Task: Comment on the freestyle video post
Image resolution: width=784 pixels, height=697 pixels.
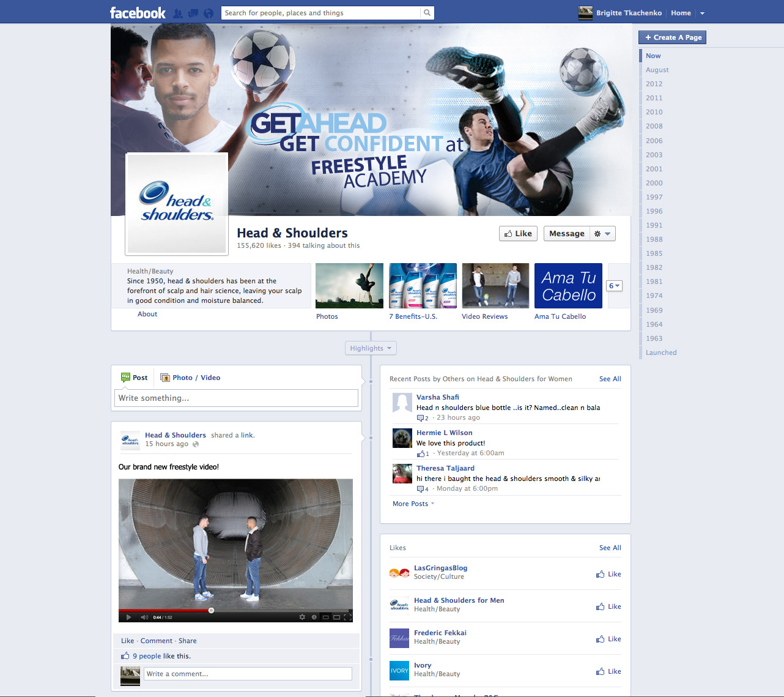Action: pyautogui.click(x=157, y=641)
